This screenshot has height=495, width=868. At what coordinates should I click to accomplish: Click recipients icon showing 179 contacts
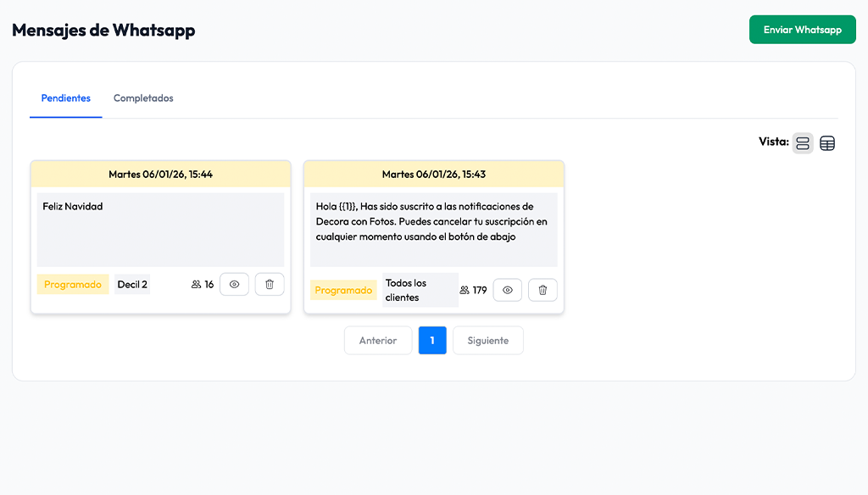pos(465,290)
